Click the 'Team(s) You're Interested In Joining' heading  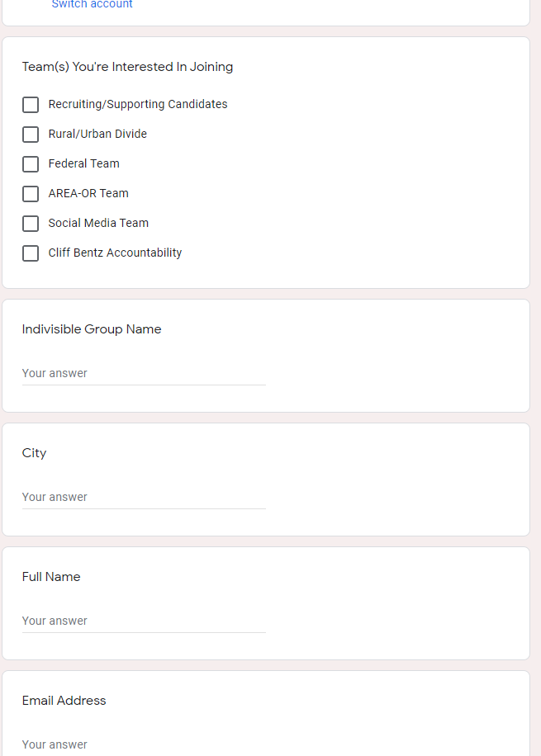coord(127,67)
